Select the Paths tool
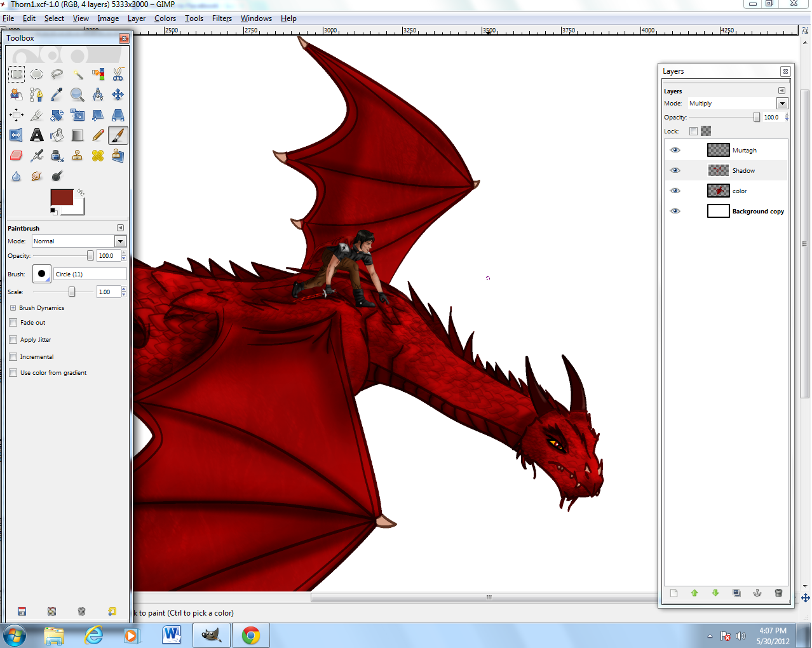The width and height of the screenshot is (812, 648). point(37,95)
